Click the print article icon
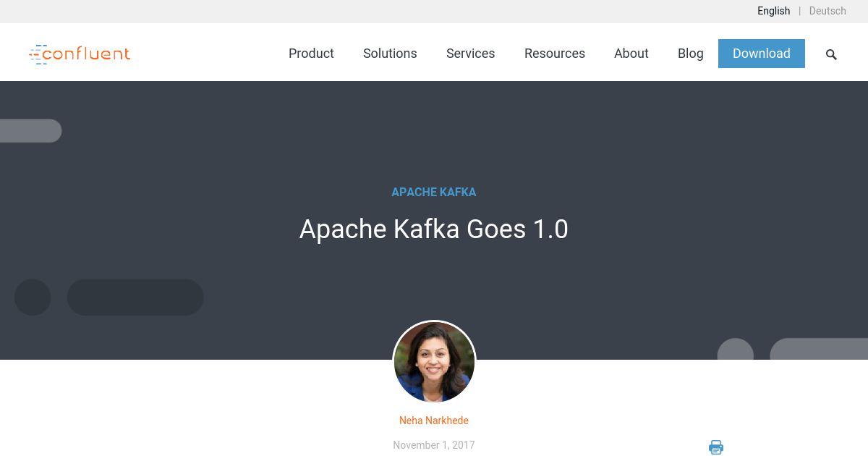This screenshot has height=456, width=868. tap(716, 447)
